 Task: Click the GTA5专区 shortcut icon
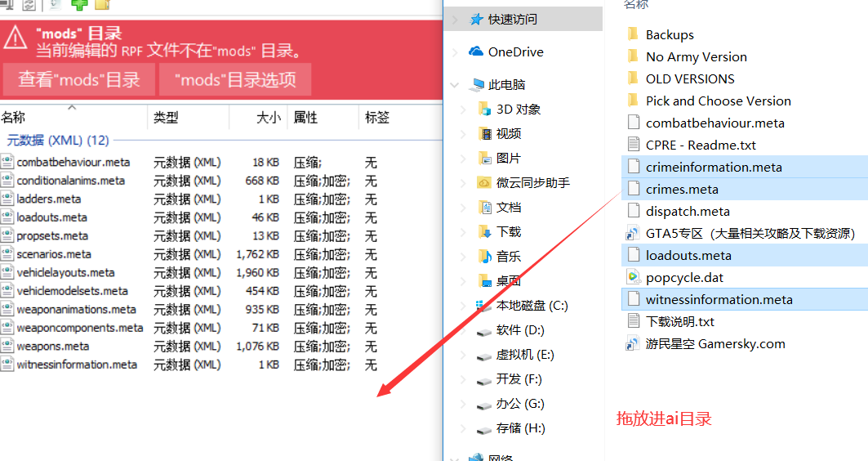coord(633,233)
